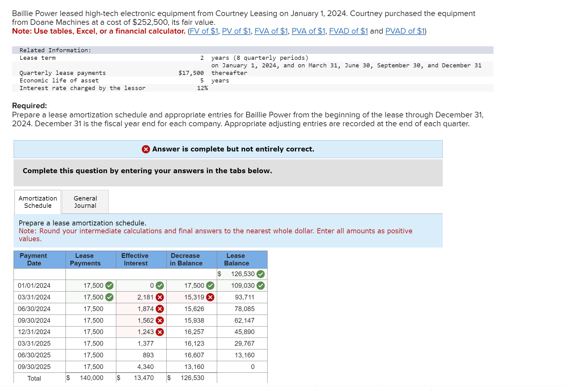Click the 09/30/2025 decrease in balance cell
Image resolution: width=566 pixels, height=392 pixels.
[x=192, y=367]
